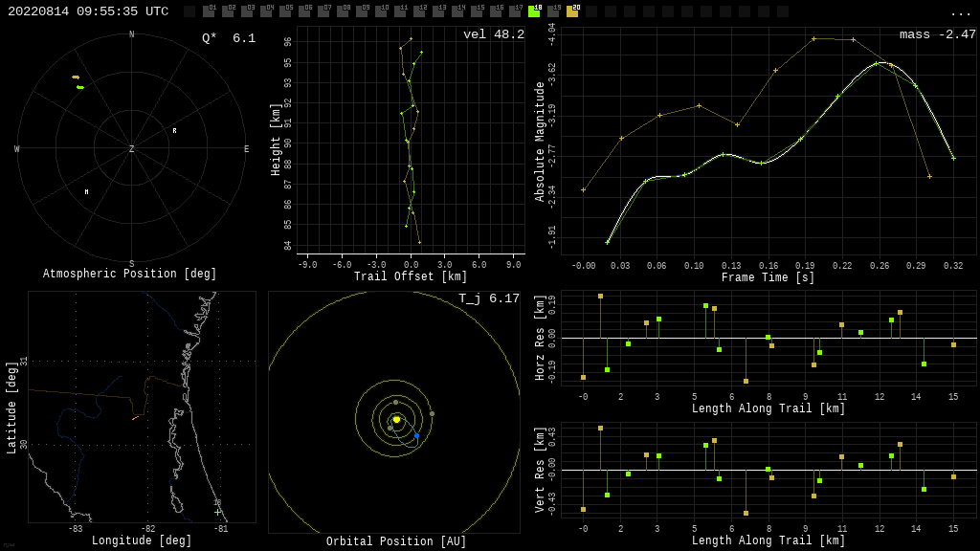The image size is (980, 551).
Task: Click the station 10 box in top bar
Action: click(x=381, y=11)
